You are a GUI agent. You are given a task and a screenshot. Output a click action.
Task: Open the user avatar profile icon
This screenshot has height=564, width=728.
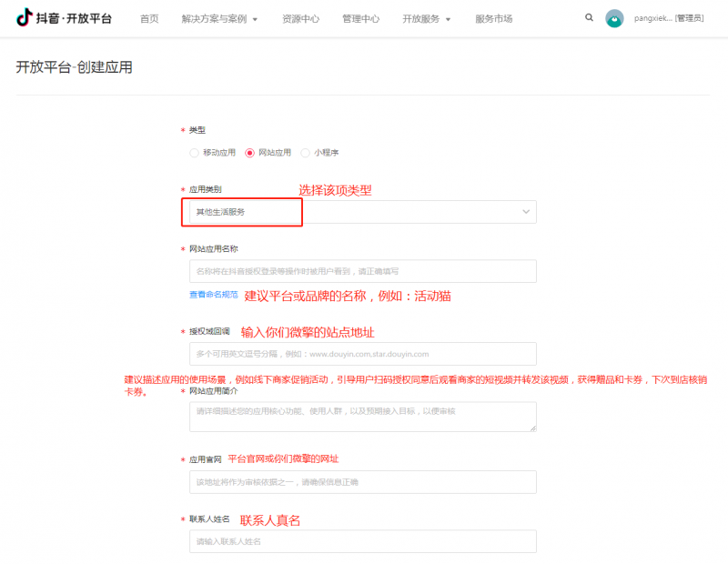click(615, 18)
